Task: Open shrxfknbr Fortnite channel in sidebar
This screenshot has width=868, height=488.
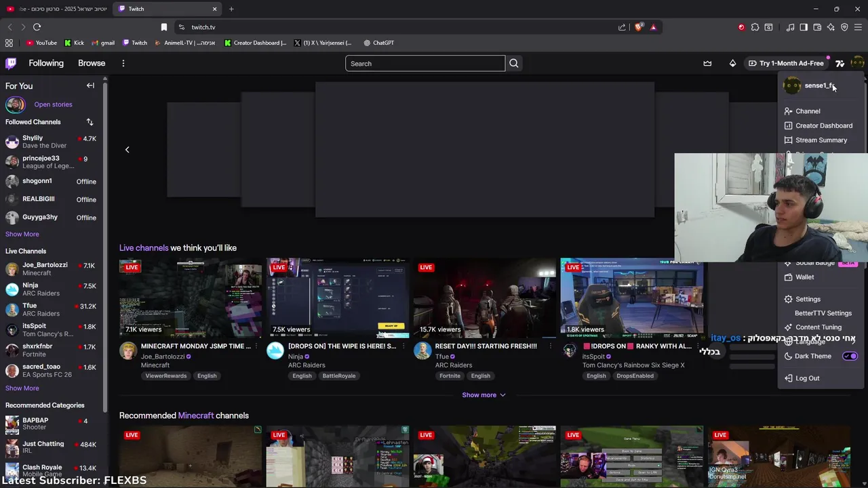Action: [51, 350]
